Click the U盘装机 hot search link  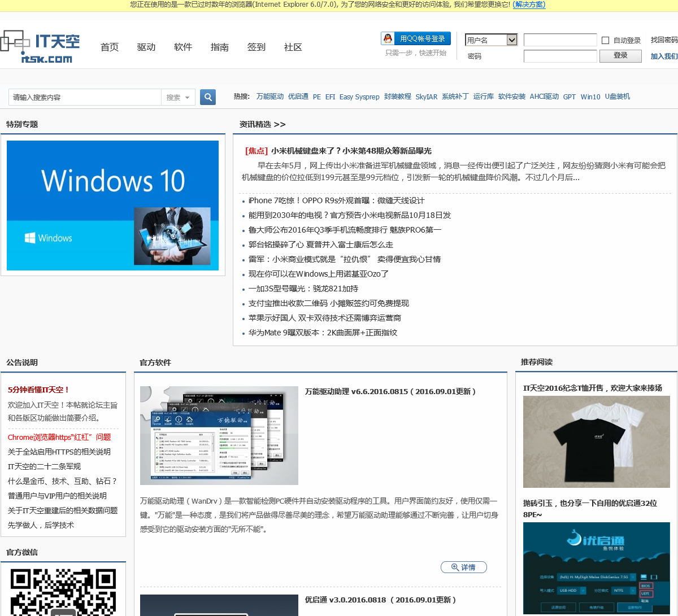click(x=618, y=97)
